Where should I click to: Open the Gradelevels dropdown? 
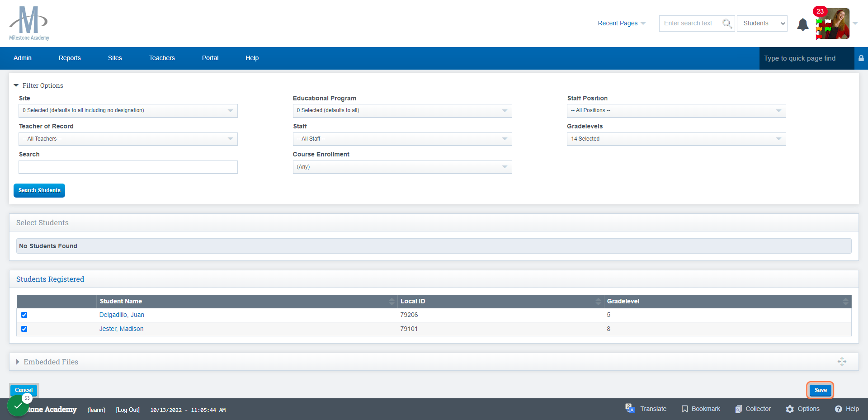[676, 139]
